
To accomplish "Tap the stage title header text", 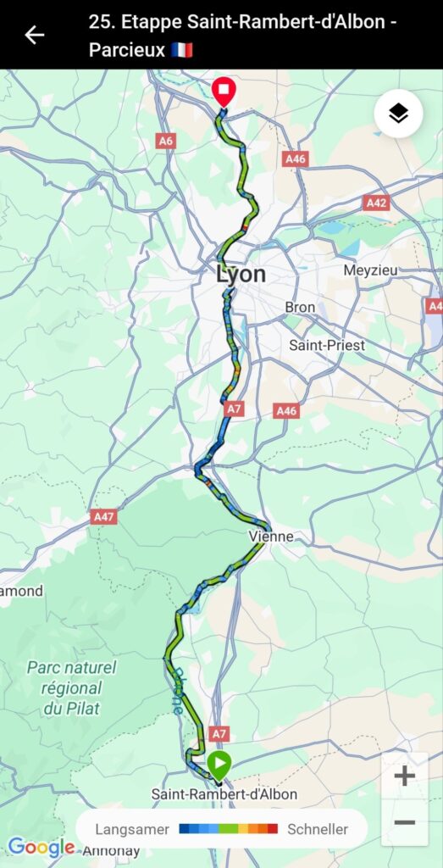I will pos(243,36).
